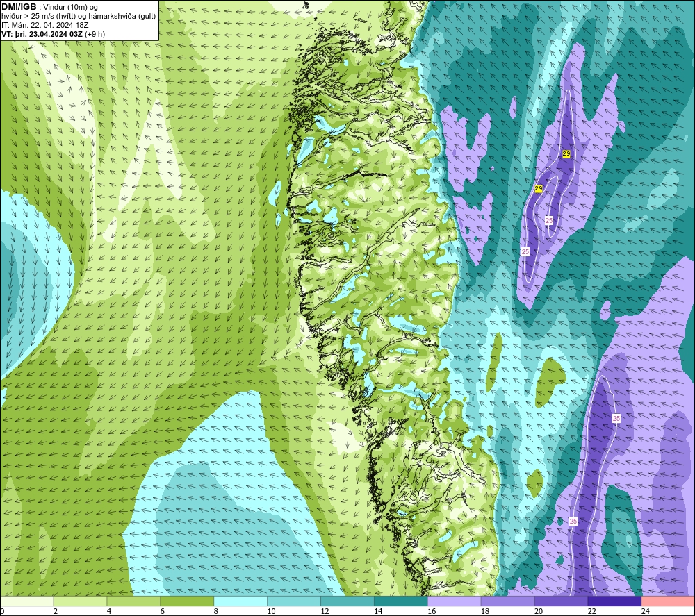Select the lavender 16–18 m/s legend swatch
The height and width of the screenshot is (616, 695).
pyautogui.click(x=455, y=601)
